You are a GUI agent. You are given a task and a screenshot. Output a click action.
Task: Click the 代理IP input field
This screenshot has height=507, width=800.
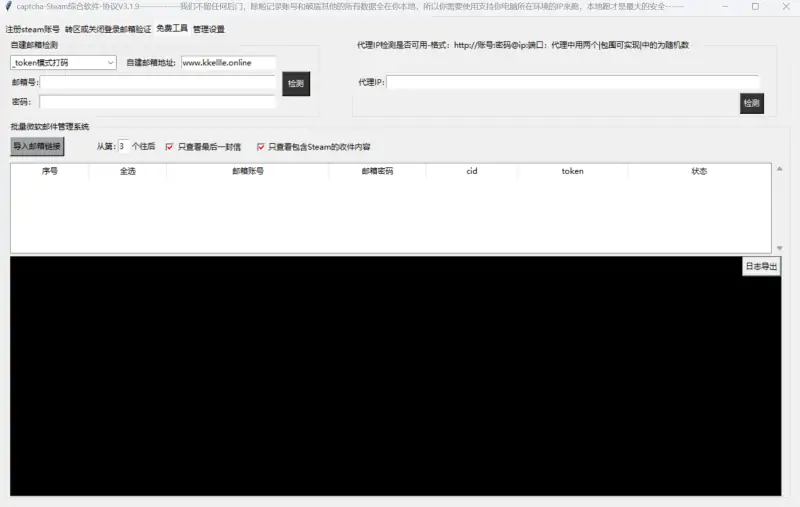(x=572, y=82)
